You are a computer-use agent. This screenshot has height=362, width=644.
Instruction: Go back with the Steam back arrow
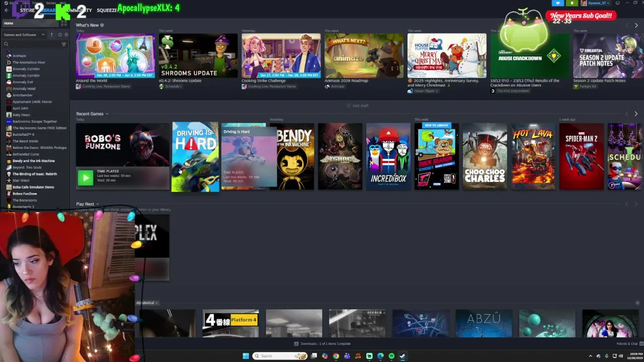[6, 10]
